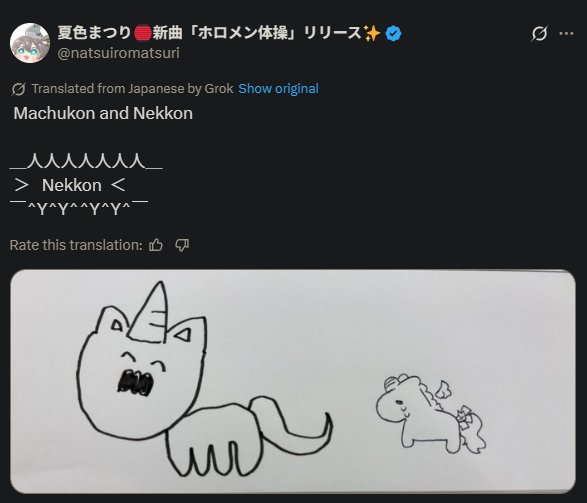Click the 'Translated from Japanese by Grok' label
Screen dimensions: 587x503
(132, 89)
